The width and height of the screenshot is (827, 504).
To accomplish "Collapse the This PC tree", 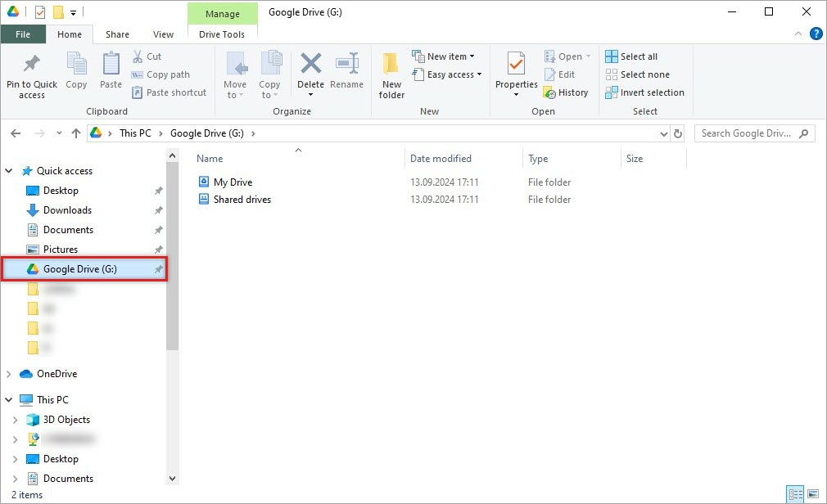I will 9,399.
